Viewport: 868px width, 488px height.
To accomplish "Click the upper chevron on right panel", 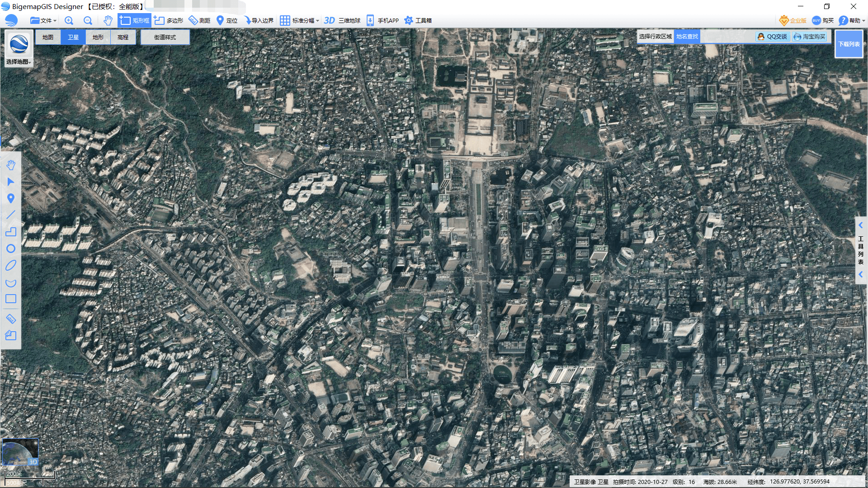I will 861,225.
